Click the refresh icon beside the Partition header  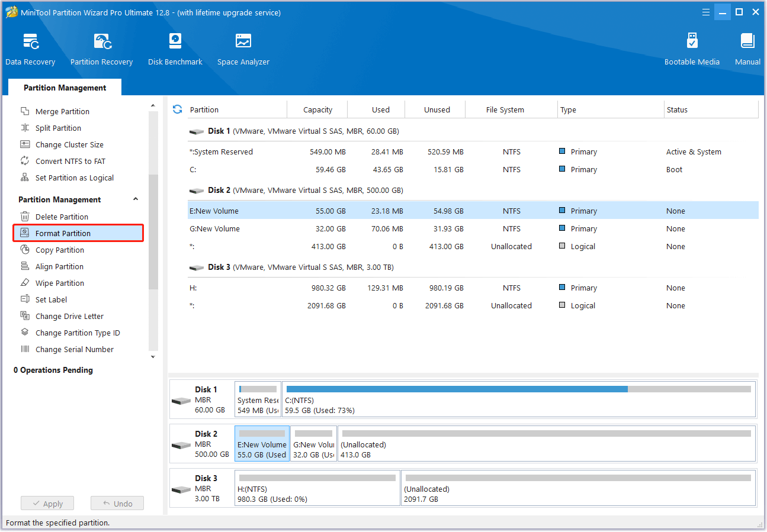pyautogui.click(x=177, y=109)
